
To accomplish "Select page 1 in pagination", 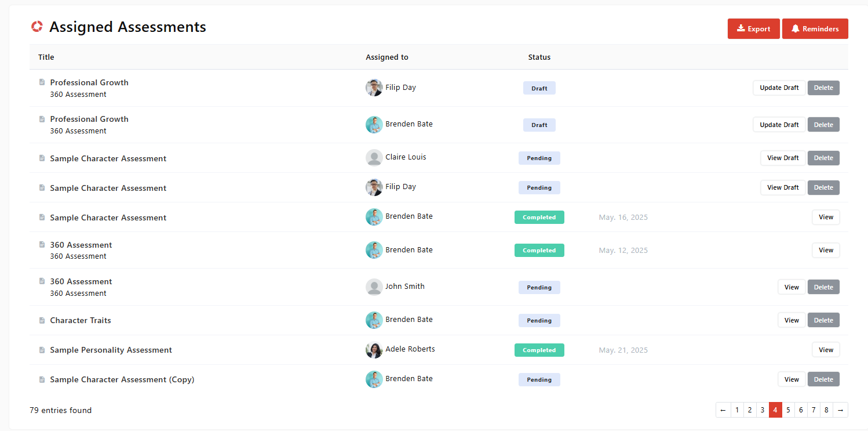I will (x=737, y=410).
